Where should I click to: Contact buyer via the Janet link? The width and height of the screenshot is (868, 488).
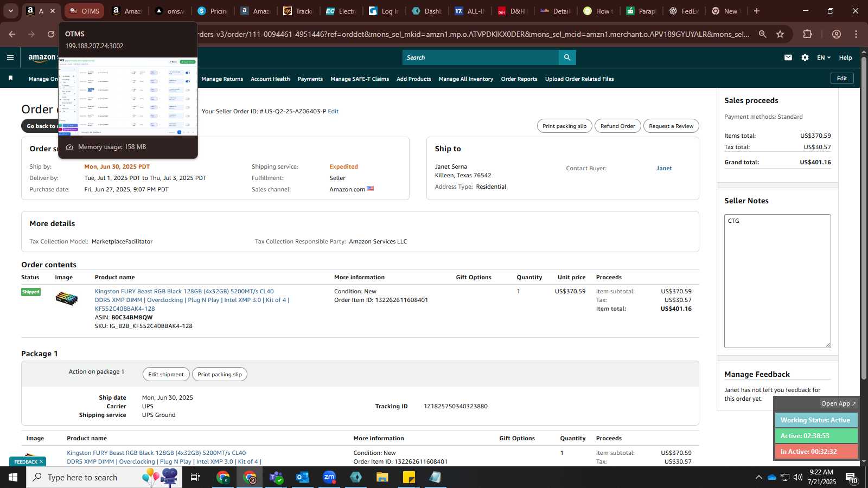click(x=664, y=168)
